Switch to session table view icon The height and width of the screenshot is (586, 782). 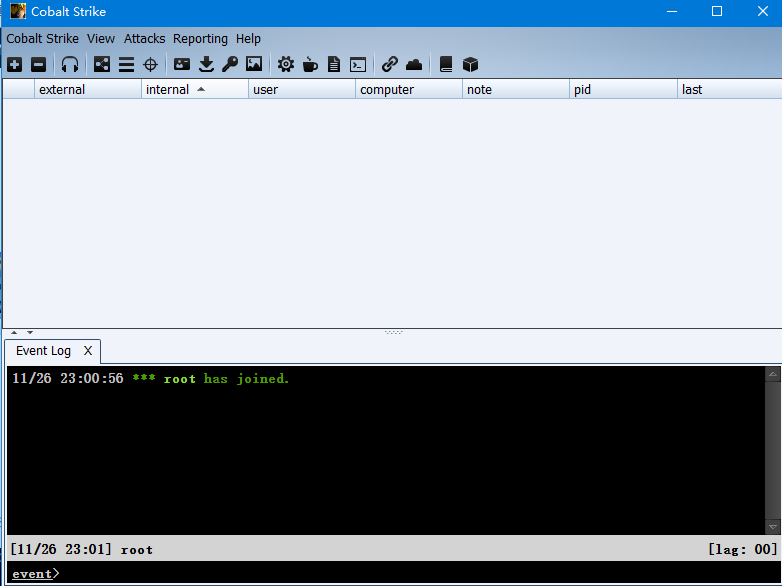[x=126, y=64]
